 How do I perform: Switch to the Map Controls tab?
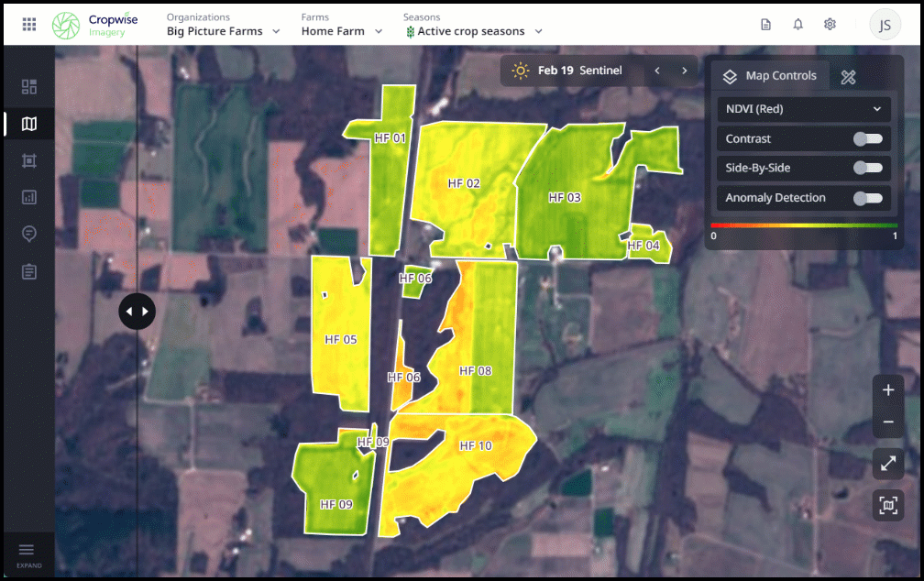click(769, 76)
